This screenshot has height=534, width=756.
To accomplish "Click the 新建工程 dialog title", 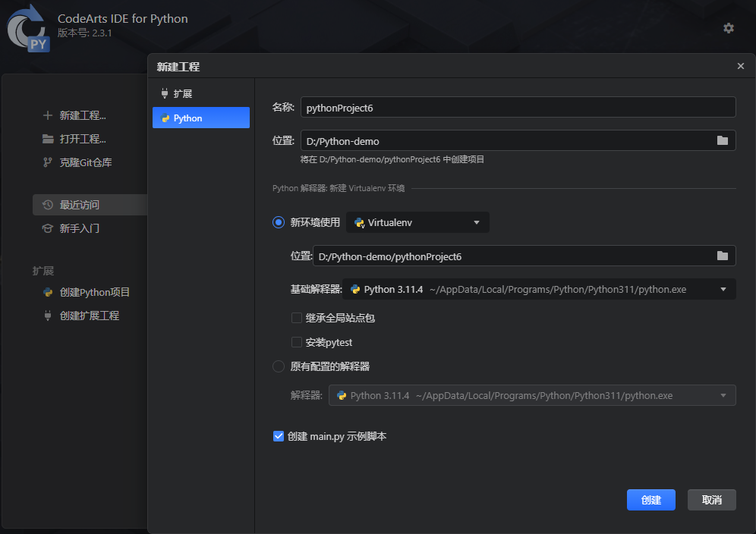I will [x=178, y=67].
